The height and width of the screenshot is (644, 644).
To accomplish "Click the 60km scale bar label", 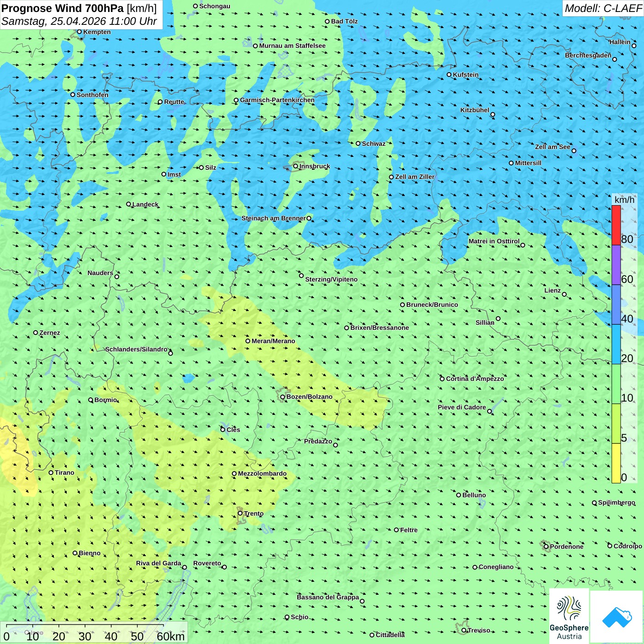I will (171, 636).
